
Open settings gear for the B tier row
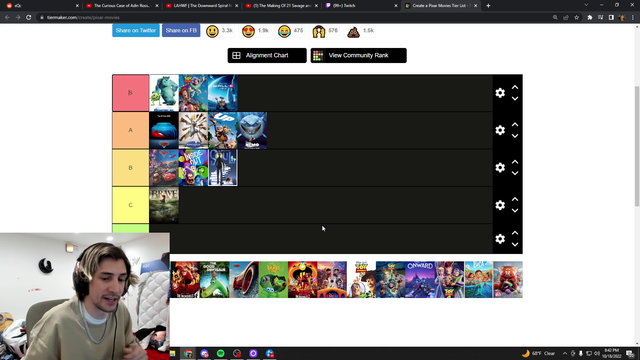pos(500,167)
